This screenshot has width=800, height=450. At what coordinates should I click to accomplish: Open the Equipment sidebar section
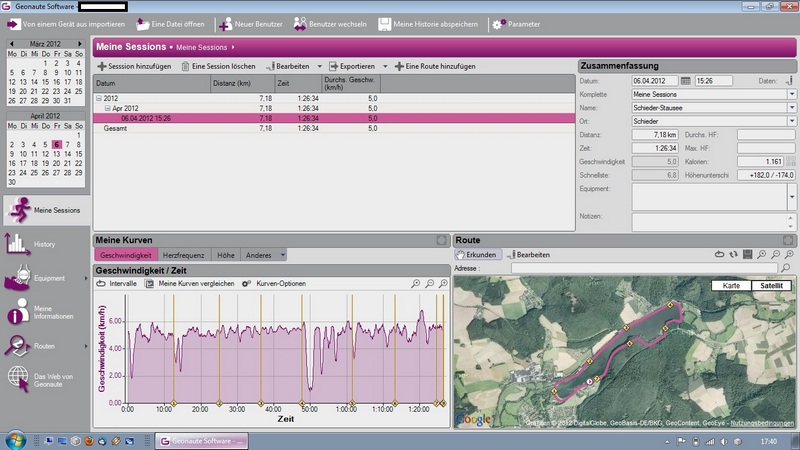tap(18, 278)
